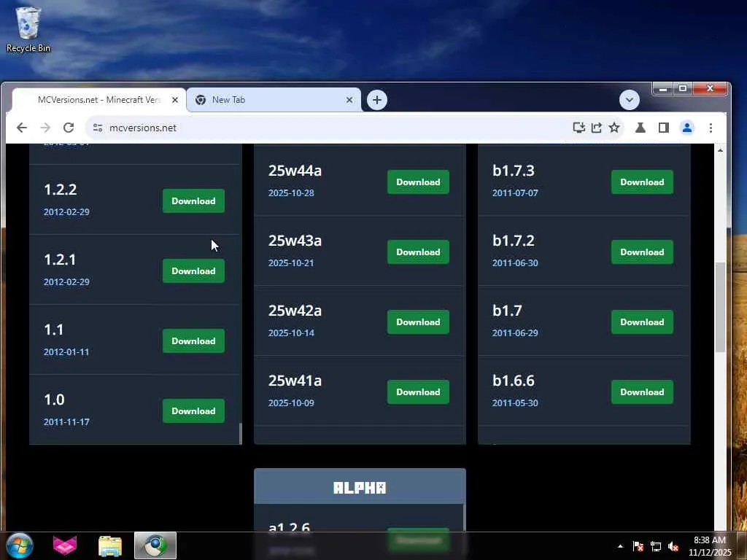Download snapshot 25w44a
Screen dimensions: 747x560
click(x=418, y=182)
